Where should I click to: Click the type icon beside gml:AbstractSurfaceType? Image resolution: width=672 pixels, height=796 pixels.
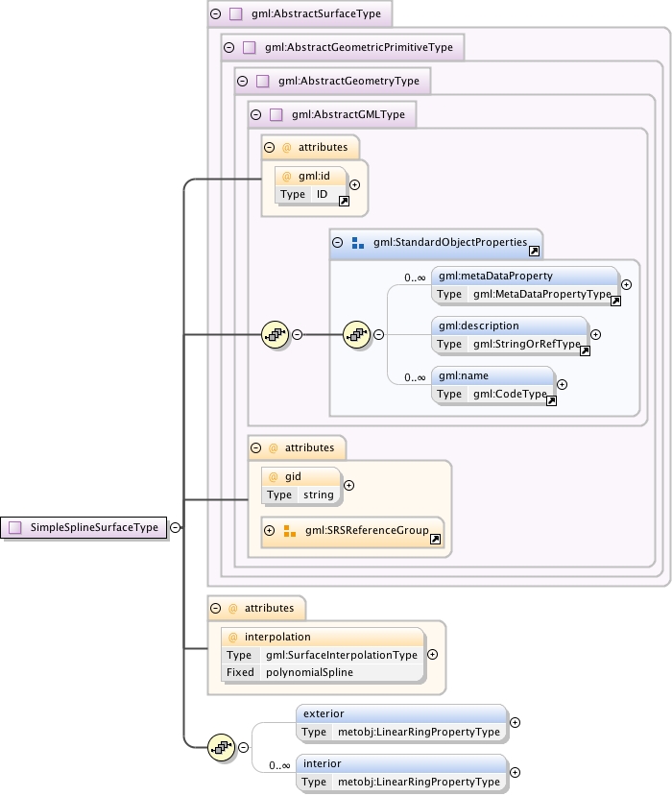(236, 13)
